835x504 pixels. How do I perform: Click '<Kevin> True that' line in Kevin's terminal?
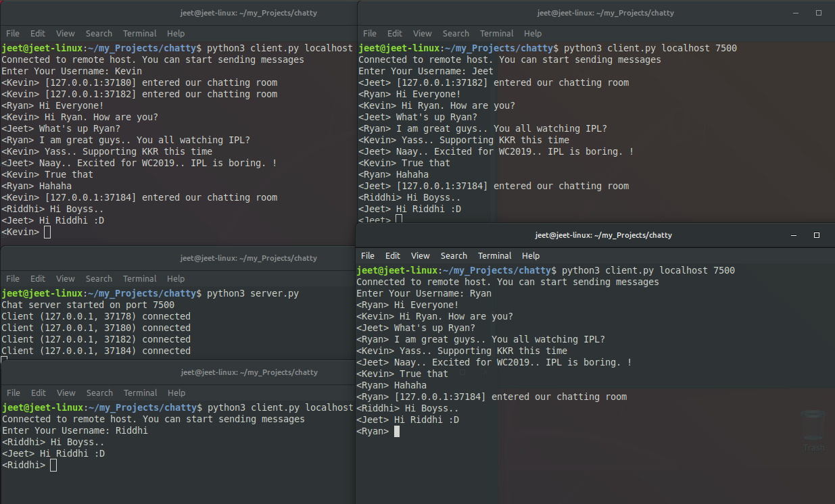click(47, 174)
